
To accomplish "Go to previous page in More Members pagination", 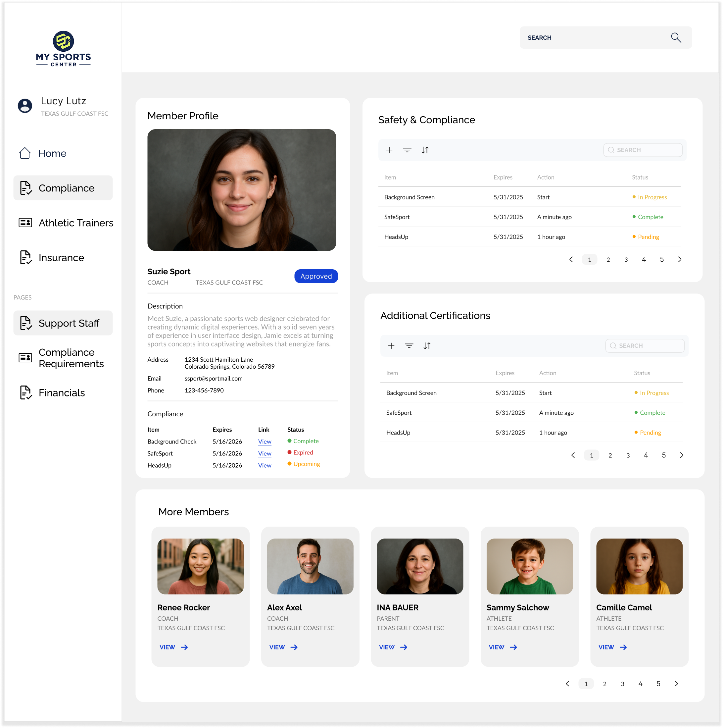I will (567, 683).
